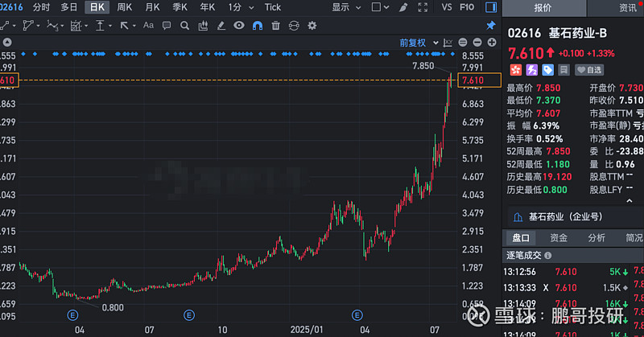This screenshot has height=337, width=644.
Task: Select the 资金 capital flow tab
Action: (559, 237)
